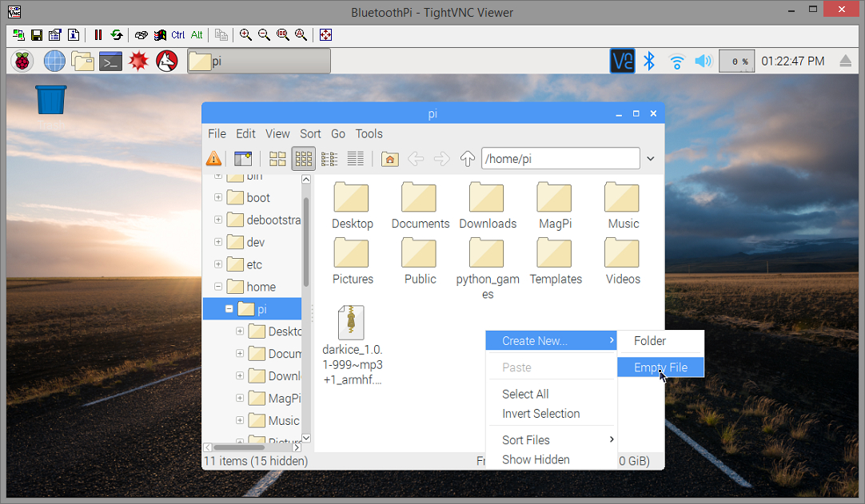The image size is (865, 504).
Task: Collapse the home folder tree node
Action: tap(218, 286)
